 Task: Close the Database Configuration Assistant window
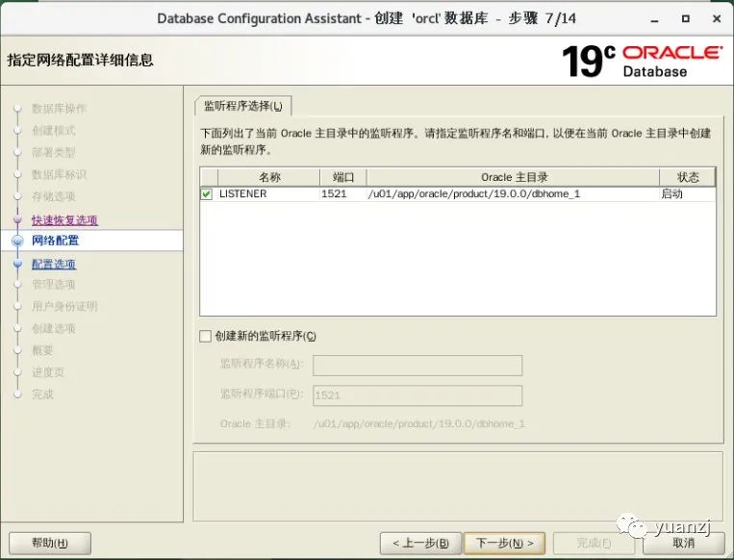717,18
